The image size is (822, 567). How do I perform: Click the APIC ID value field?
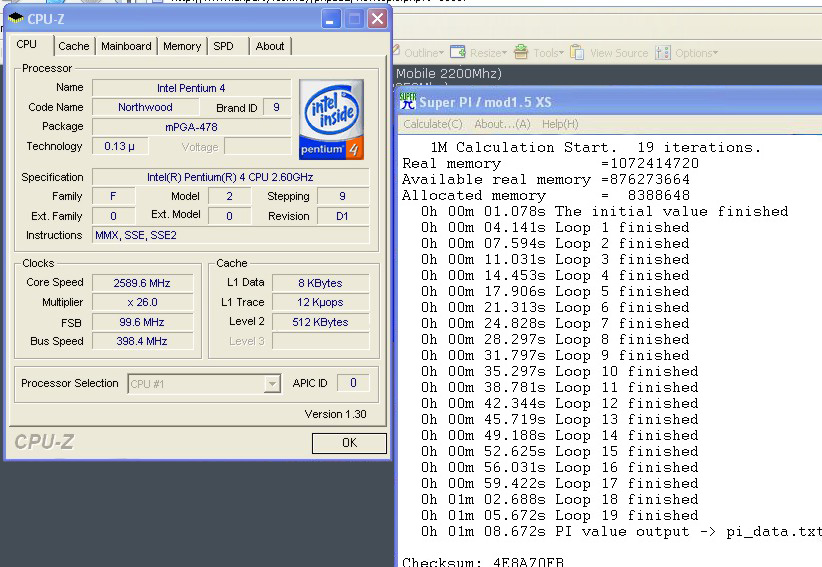click(x=353, y=383)
